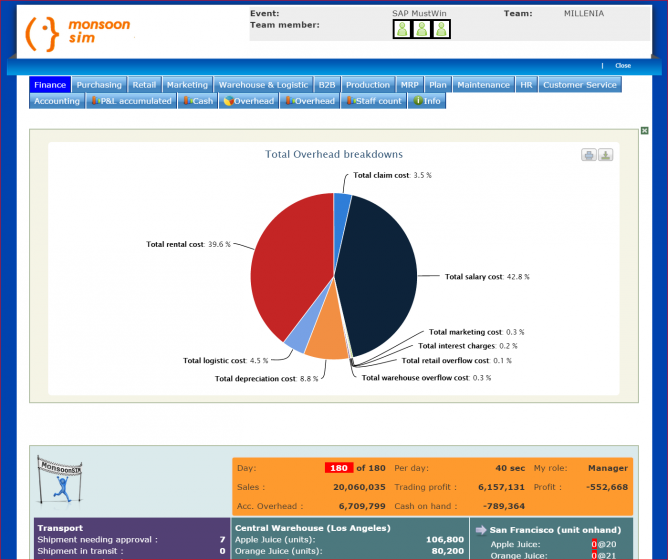The width and height of the screenshot is (668, 560).
Task: Click the Close link in blue bar
Action: [623, 66]
